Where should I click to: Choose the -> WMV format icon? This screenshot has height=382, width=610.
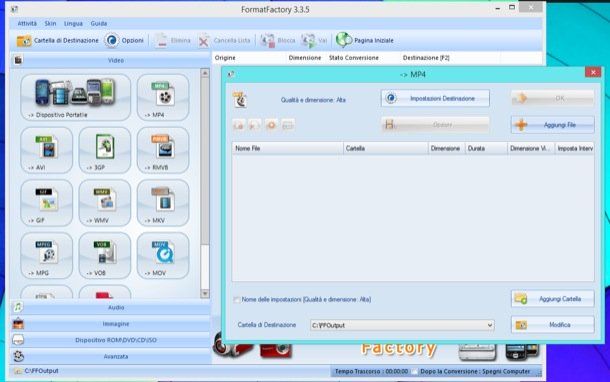pos(105,203)
